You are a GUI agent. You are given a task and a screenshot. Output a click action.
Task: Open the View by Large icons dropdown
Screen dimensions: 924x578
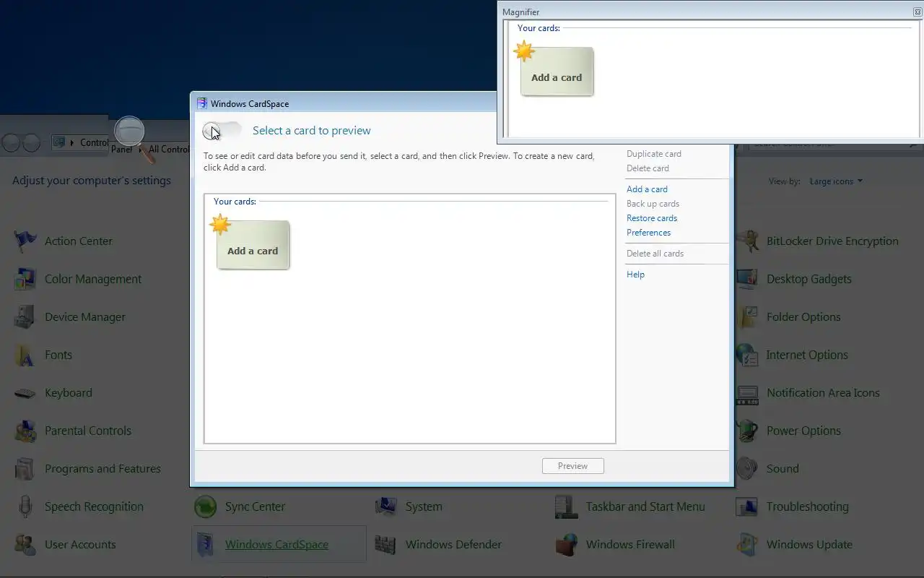[x=836, y=181]
